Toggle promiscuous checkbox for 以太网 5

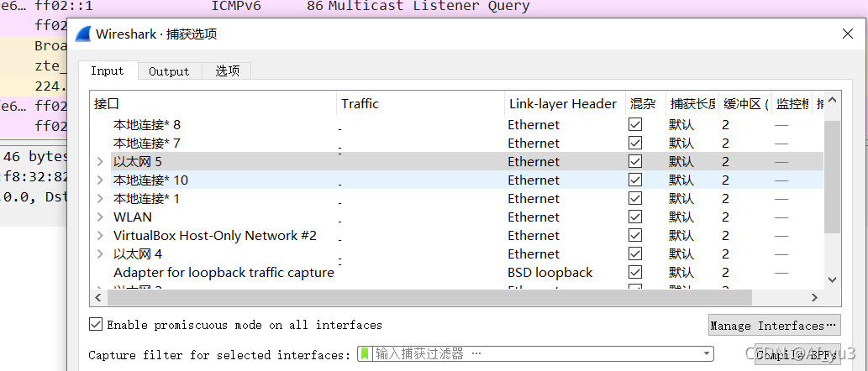635,161
